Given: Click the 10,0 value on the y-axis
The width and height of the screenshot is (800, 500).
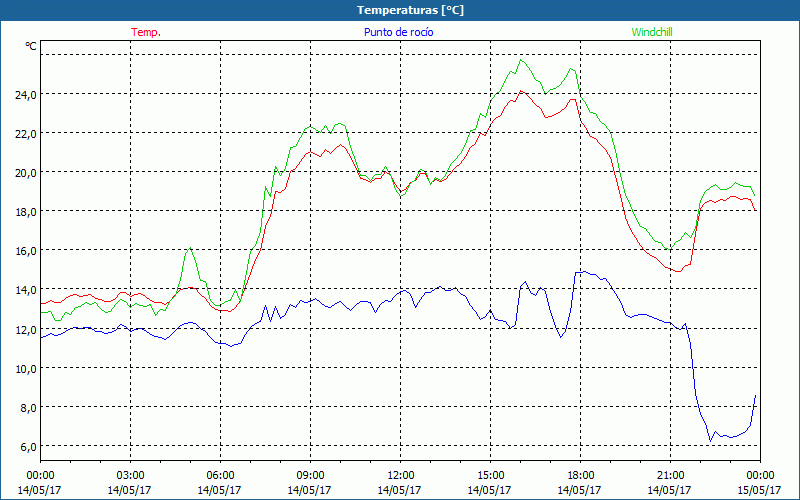Looking at the screenshot, I should pos(26,368).
